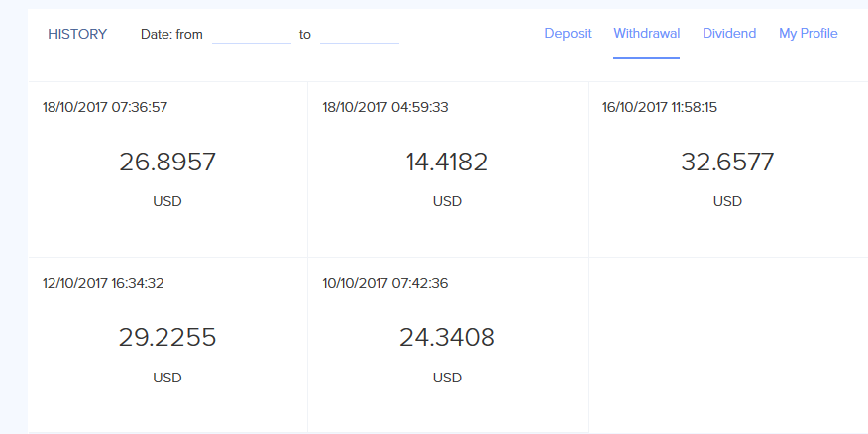Click the 18/10/2017 07:36:57 timestamp
Image resolution: width=868 pixels, height=434 pixels.
(x=104, y=107)
